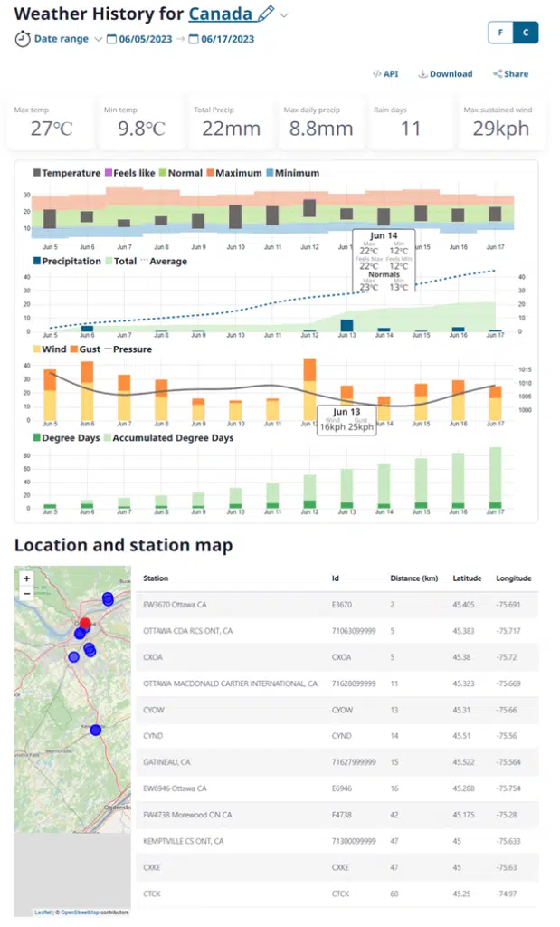Click the clock icon next to Date range
The height and width of the screenshot is (927, 560).
click(x=23, y=39)
